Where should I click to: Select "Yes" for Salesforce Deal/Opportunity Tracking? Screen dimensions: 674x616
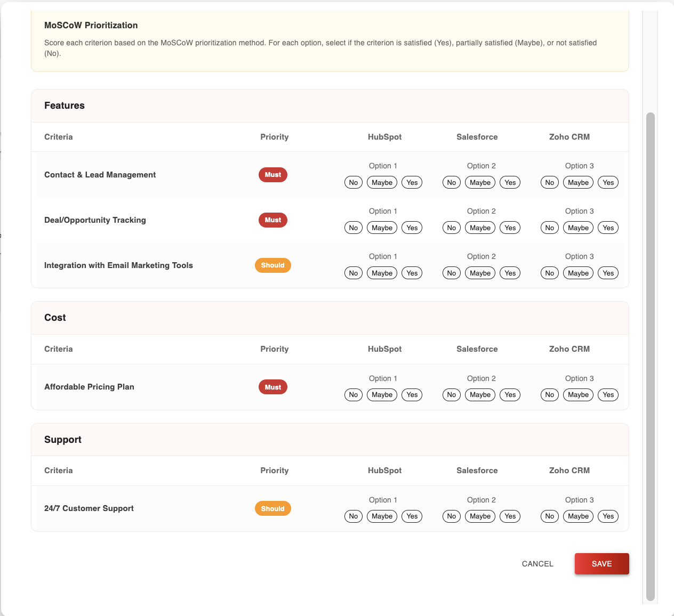click(510, 228)
